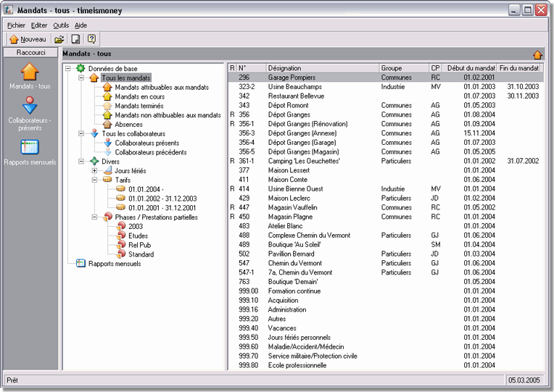This screenshot has height=392, width=554.
Task: Open the Mandats - tous shortcut icon
Action: (x=30, y=71)
